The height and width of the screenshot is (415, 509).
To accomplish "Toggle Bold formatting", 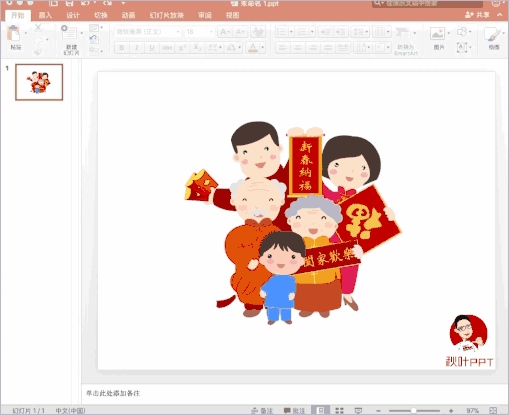I will coord(122,48).
